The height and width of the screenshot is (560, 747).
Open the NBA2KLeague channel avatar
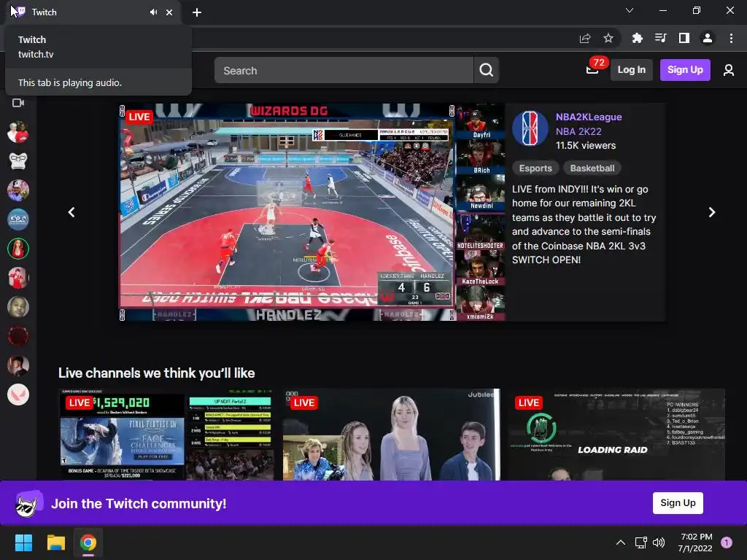click(x=530, y=128)
